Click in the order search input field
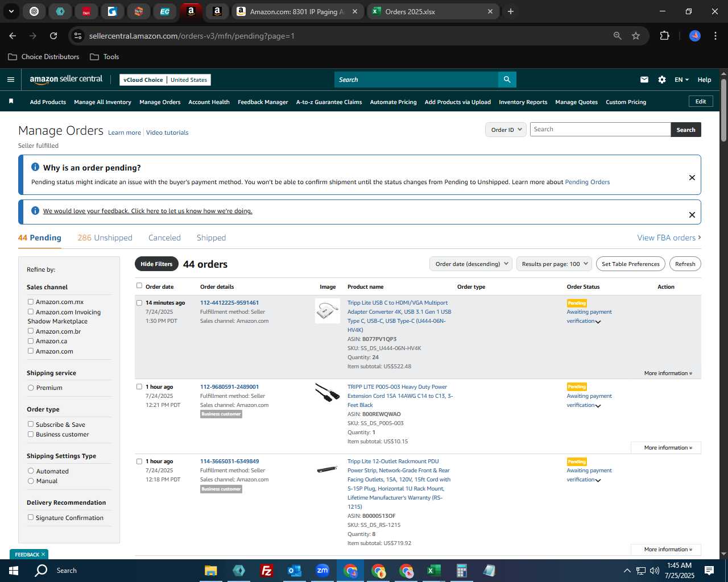 pos(600,130)
